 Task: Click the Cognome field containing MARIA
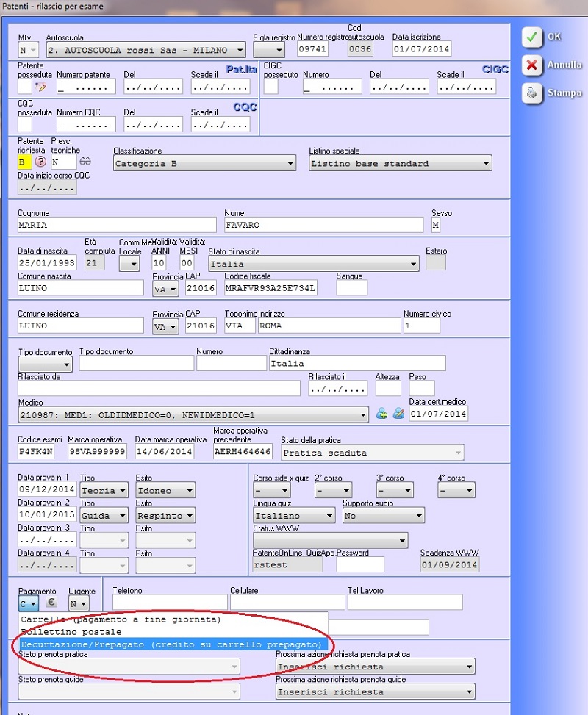(x=118, y=226)
